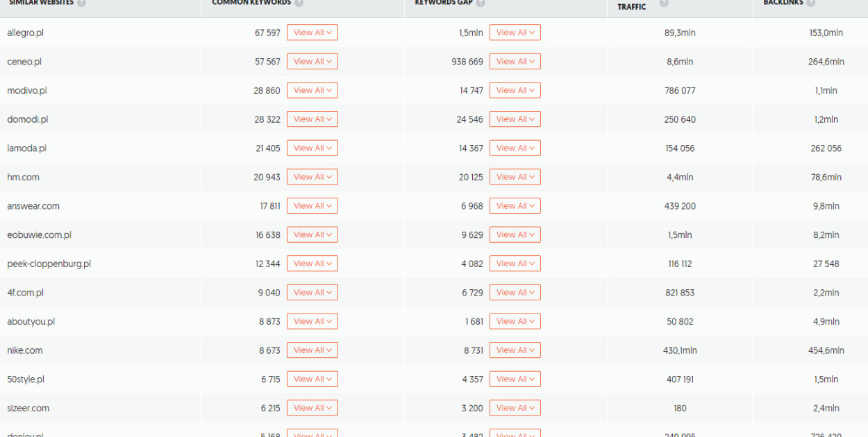
Task: Open keywords gap View All for hm.com
Action: 515,177
